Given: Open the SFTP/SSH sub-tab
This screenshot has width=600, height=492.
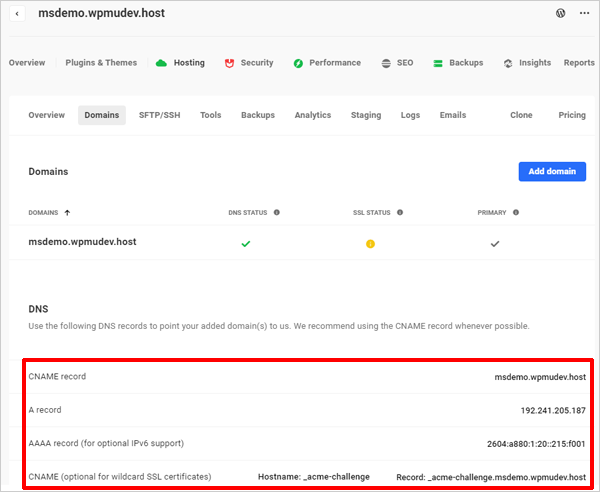Looking at the screenshot, I should click(x=160, y=115).
